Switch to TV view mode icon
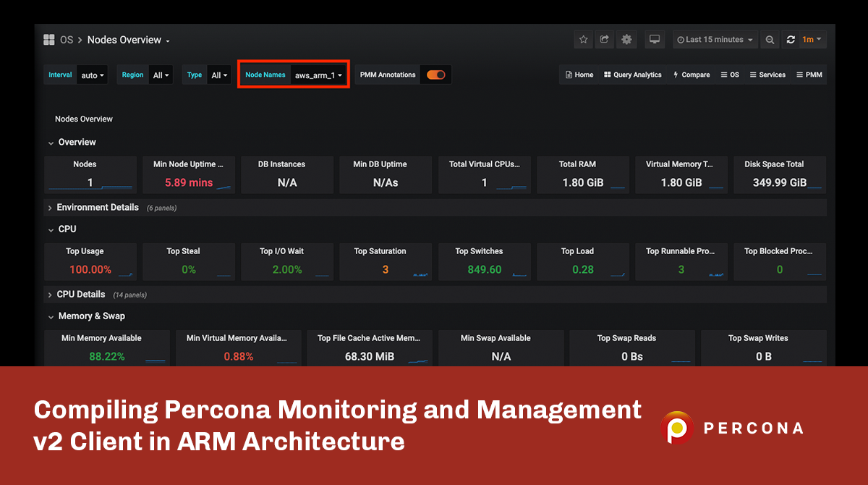868x485 pixels. [655, 40]
